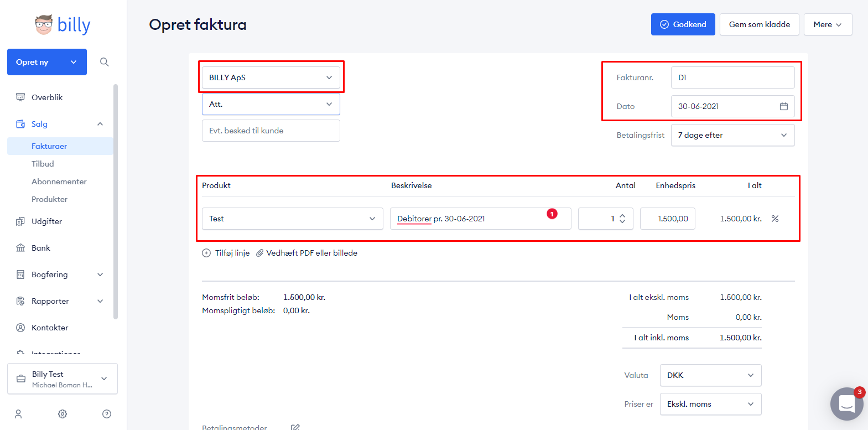
Task: Click the Dato input field
Action: point(733,106)
